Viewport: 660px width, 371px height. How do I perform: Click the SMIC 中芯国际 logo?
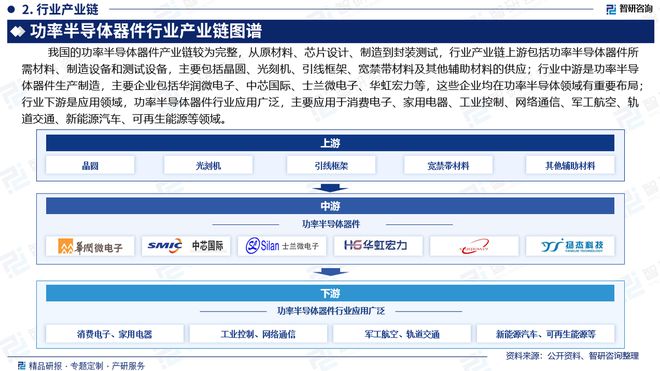(x=186, y=246)
